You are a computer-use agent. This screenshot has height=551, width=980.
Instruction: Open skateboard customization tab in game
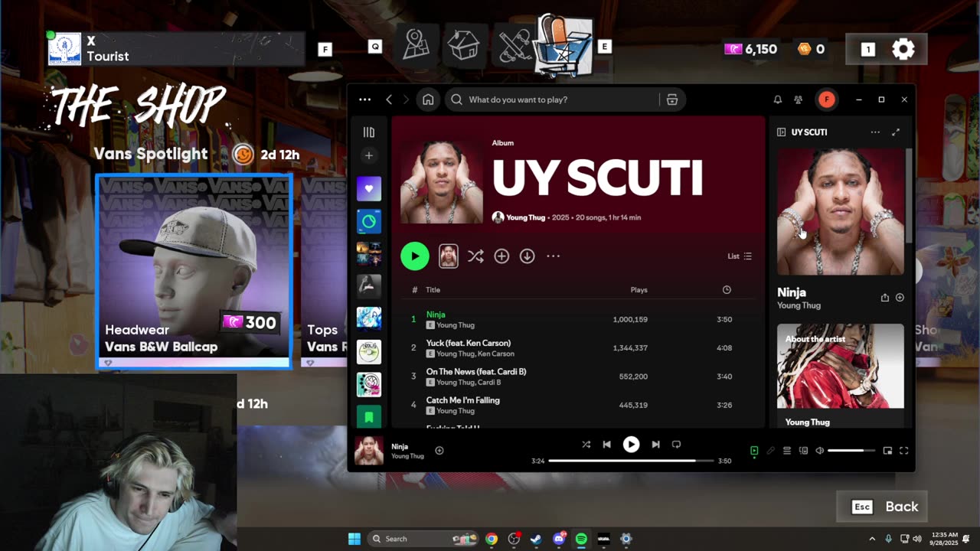[x=514, y=45]
